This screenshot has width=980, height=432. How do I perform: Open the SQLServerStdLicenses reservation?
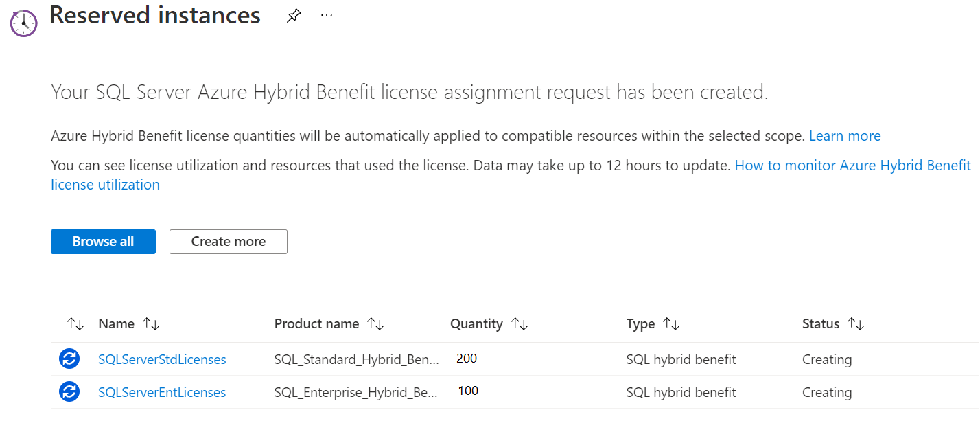[x=162, y=359]
